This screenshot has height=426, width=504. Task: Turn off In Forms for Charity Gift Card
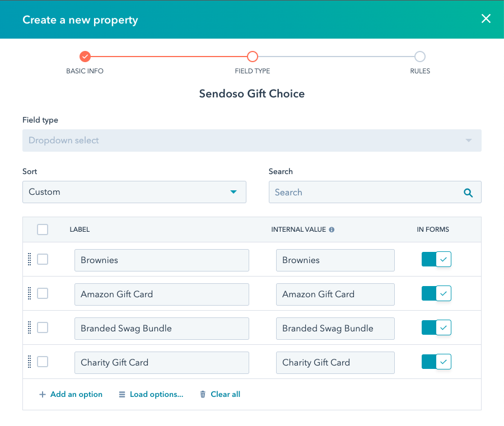(x=436, y=362)
